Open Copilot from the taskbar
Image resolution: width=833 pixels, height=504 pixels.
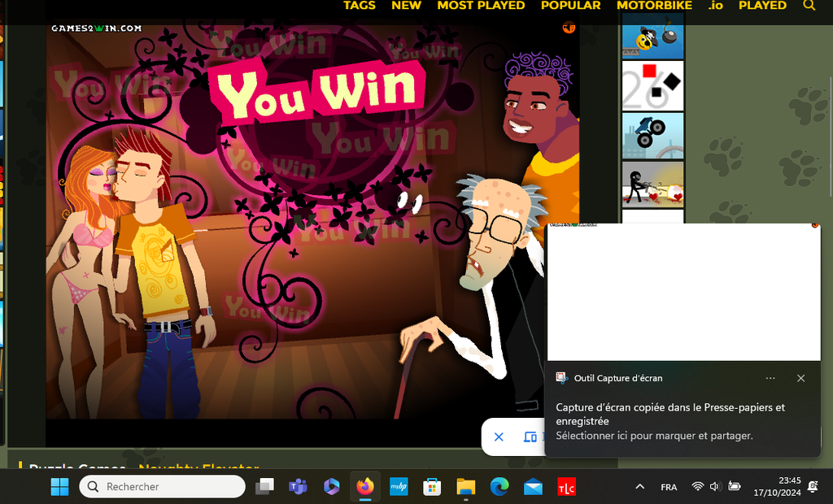pos(332,486)
